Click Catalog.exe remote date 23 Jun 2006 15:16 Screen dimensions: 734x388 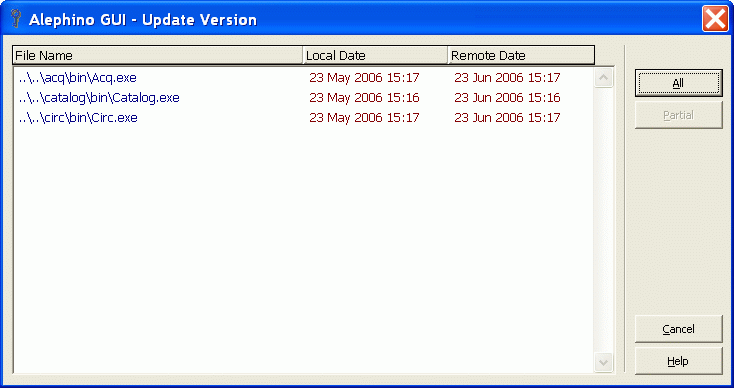tap(507, 97)
